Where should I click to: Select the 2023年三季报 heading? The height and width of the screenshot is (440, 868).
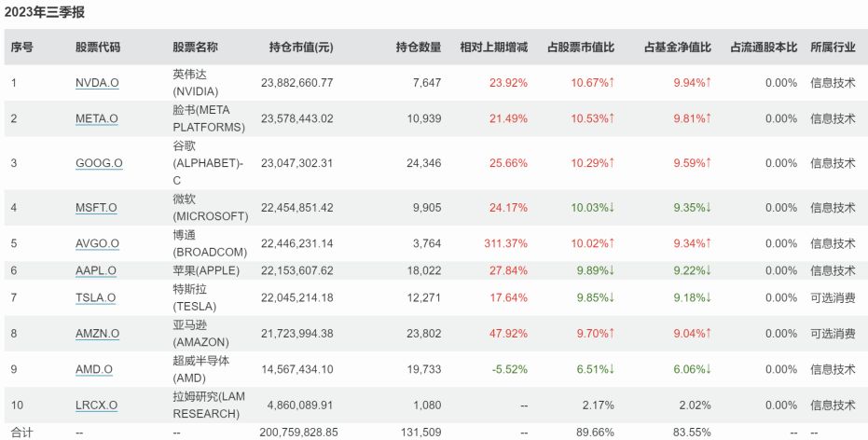point(45,12)
